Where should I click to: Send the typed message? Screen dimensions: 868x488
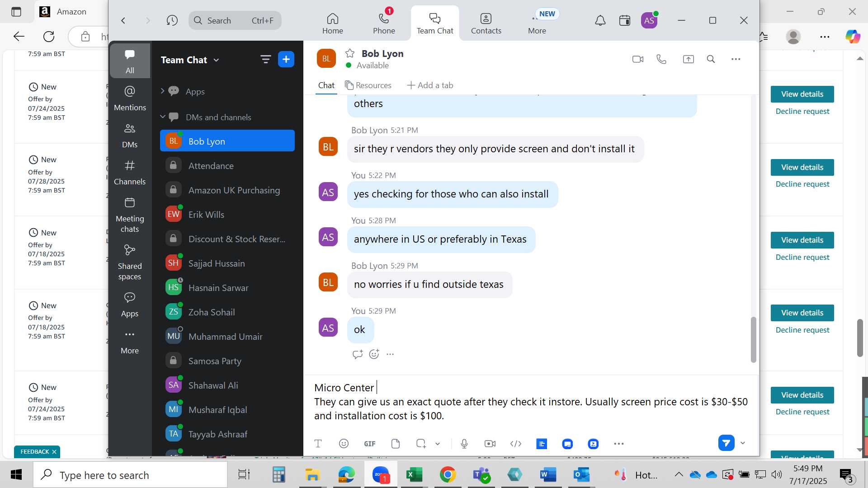coord(726,443)
